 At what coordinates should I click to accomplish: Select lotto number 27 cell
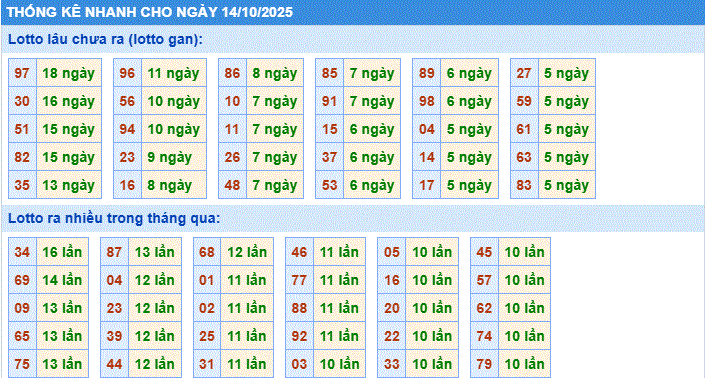(x=524, y=73)
